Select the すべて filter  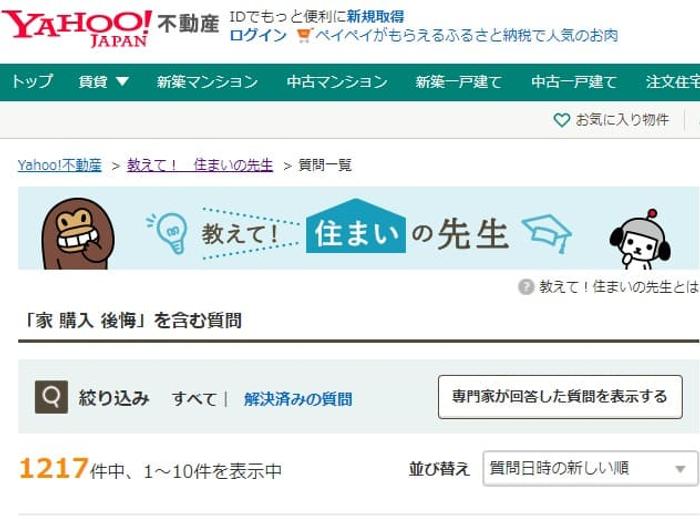194,399
